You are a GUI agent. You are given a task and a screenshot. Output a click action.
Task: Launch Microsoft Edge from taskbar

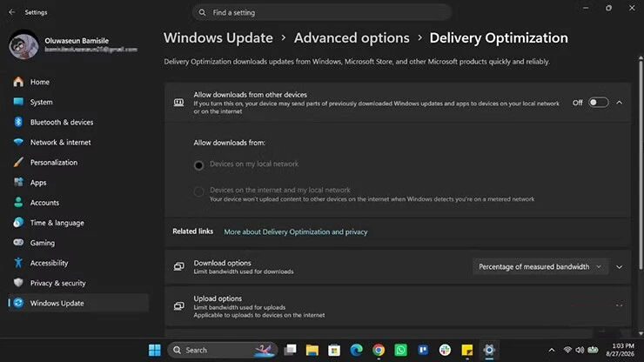(356, 350)
